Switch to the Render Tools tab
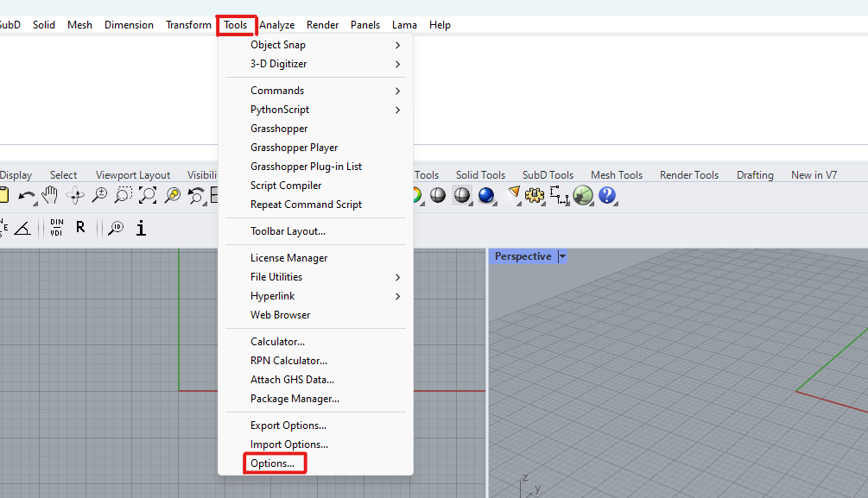 coord(689,175)
